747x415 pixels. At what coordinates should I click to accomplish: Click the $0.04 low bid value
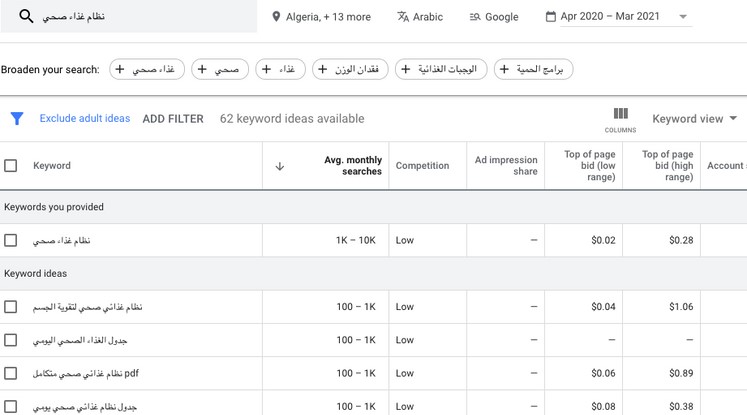pyautogui.click(x=603, y=306)
